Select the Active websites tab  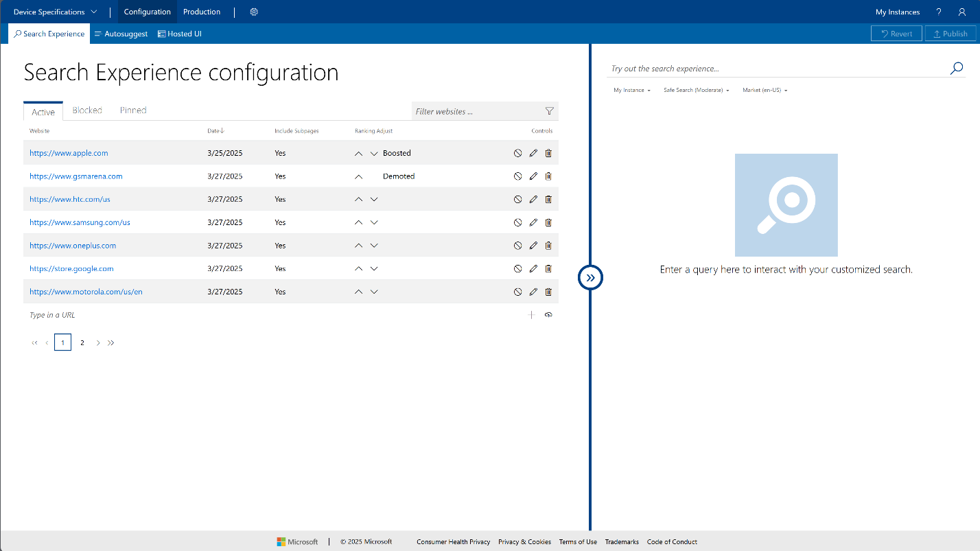[43, 112]
